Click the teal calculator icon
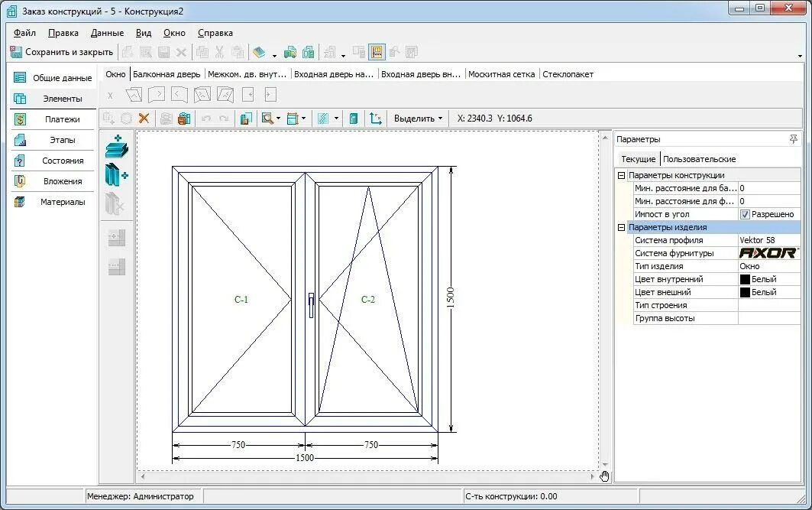 [354, 119]
